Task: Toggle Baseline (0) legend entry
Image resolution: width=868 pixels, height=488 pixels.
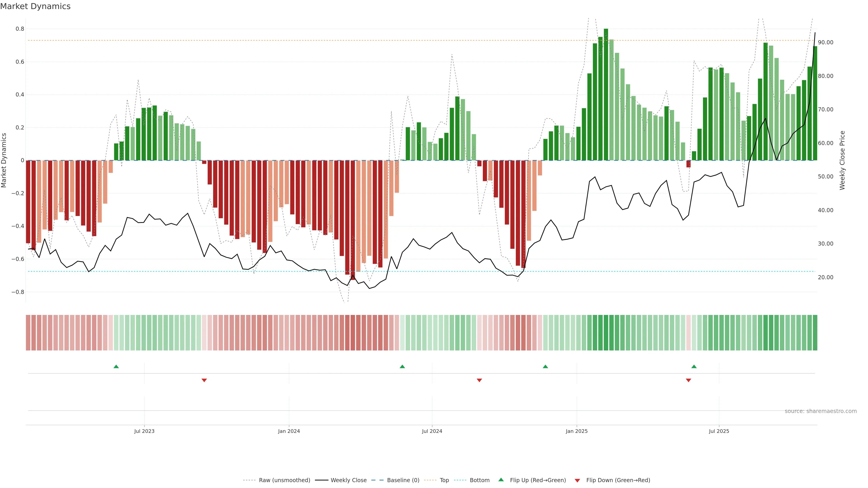Action: [x=403, y=480]
